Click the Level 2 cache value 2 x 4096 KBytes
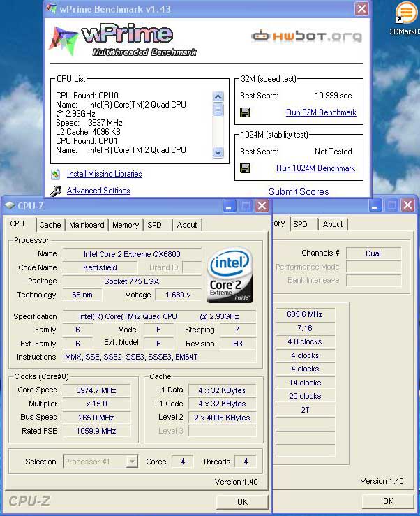The image size is (420, 516). pos(222,418)
